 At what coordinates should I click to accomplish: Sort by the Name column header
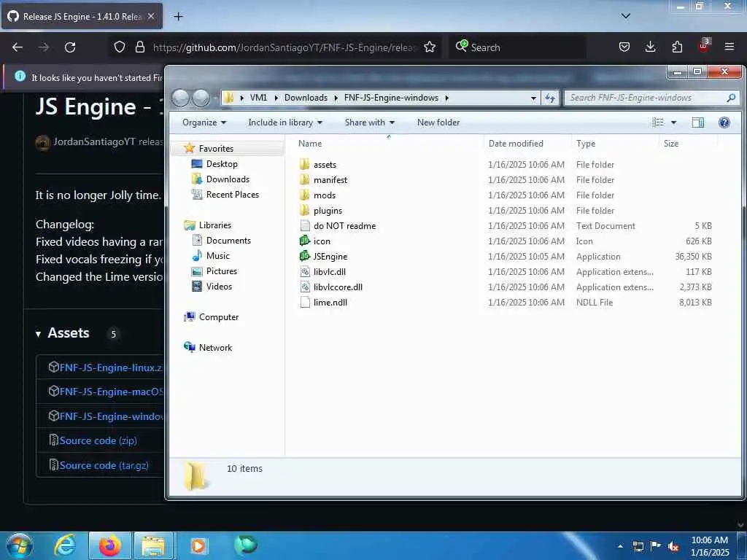click(388, 144)
